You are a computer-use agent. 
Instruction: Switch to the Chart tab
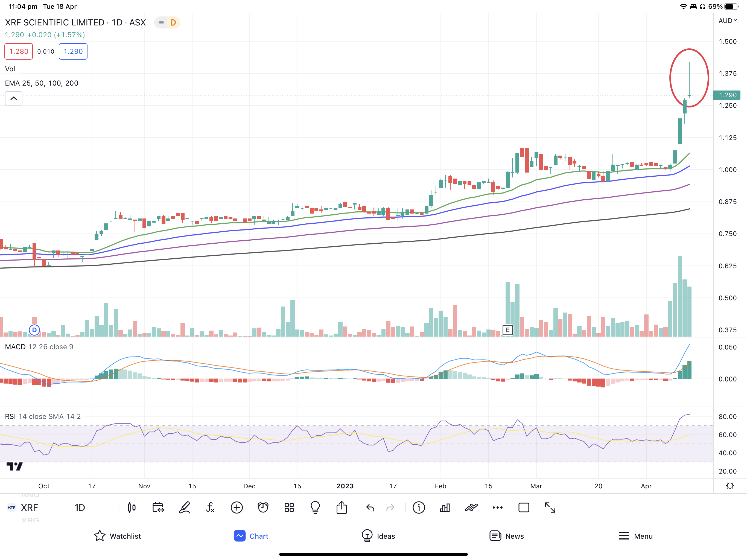tap(251, 536)
